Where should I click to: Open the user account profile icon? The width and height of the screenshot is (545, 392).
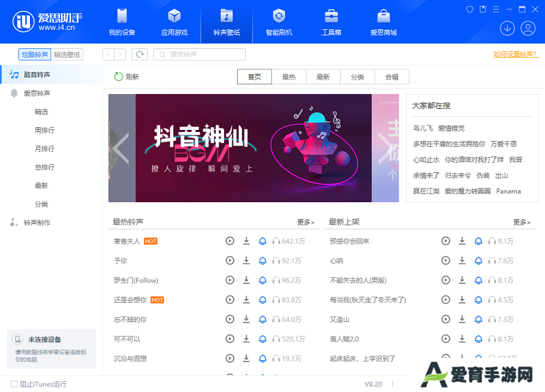point(528,28)
